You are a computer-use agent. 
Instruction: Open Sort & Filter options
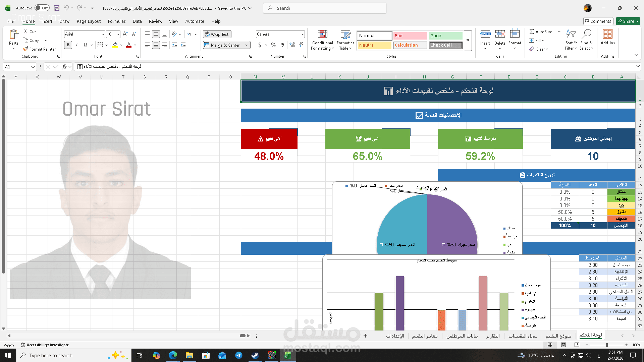point(571,40)
